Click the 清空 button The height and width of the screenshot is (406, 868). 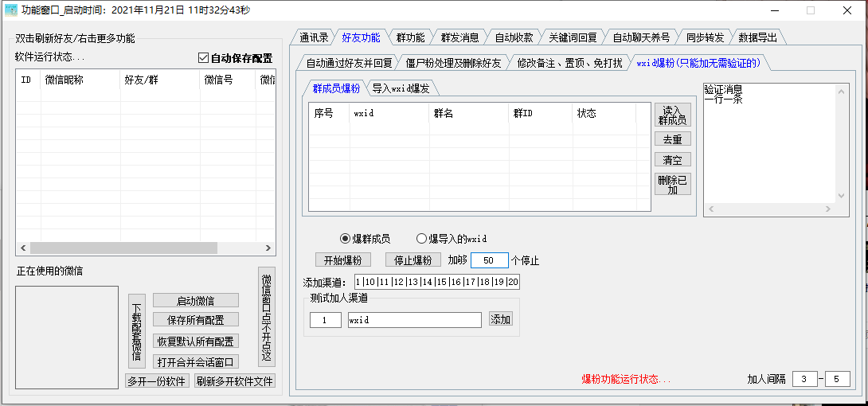coord(673,160)
